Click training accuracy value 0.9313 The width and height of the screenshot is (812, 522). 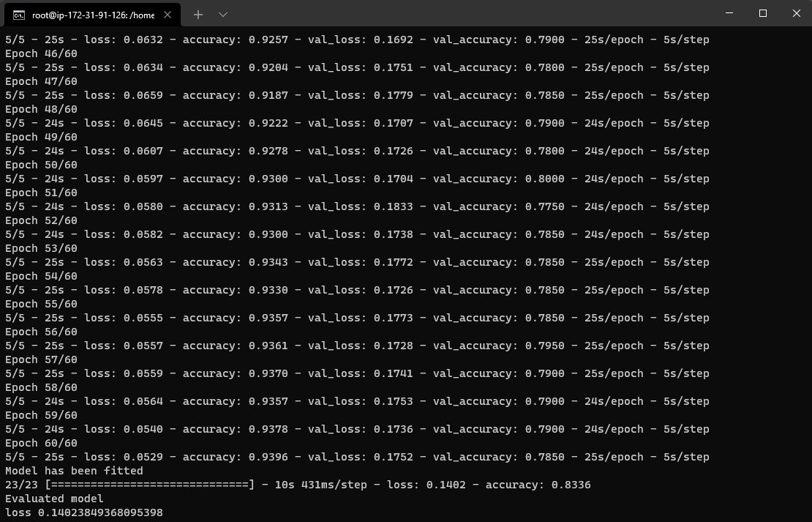point(268,207)
